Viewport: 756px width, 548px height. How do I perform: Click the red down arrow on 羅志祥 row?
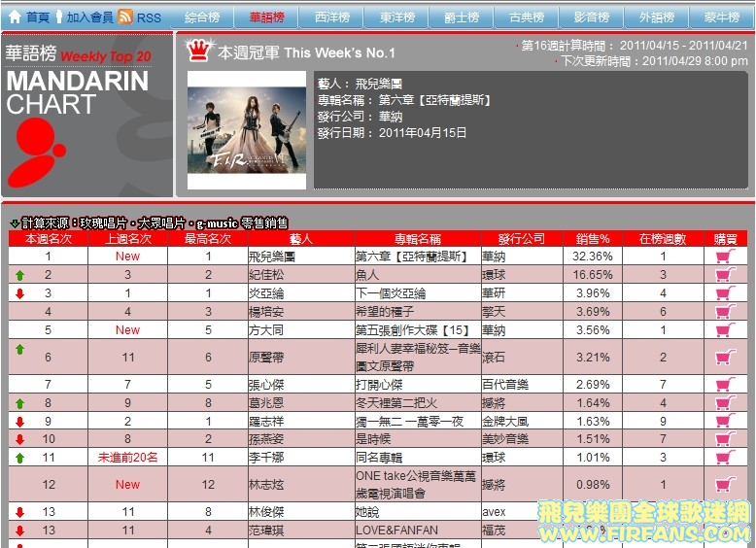(x=19, y=422)
